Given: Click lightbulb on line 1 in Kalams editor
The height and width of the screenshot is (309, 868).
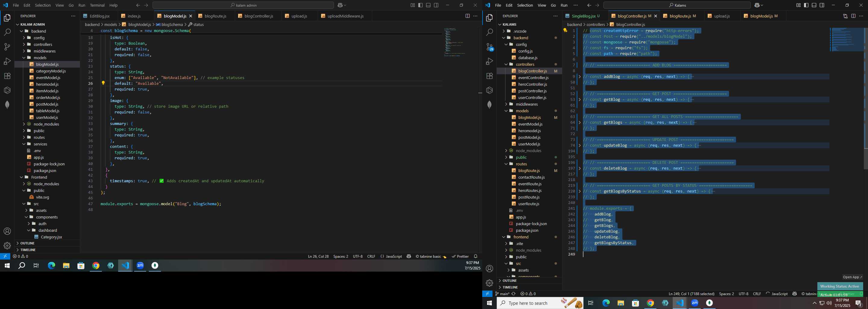Looking at the screenshot, I should point(565,30).
